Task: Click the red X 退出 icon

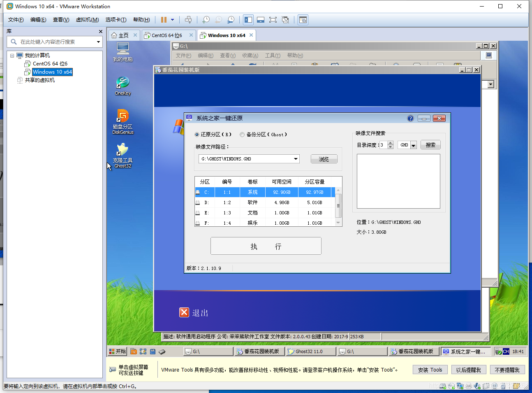Action: coord(184,312)
